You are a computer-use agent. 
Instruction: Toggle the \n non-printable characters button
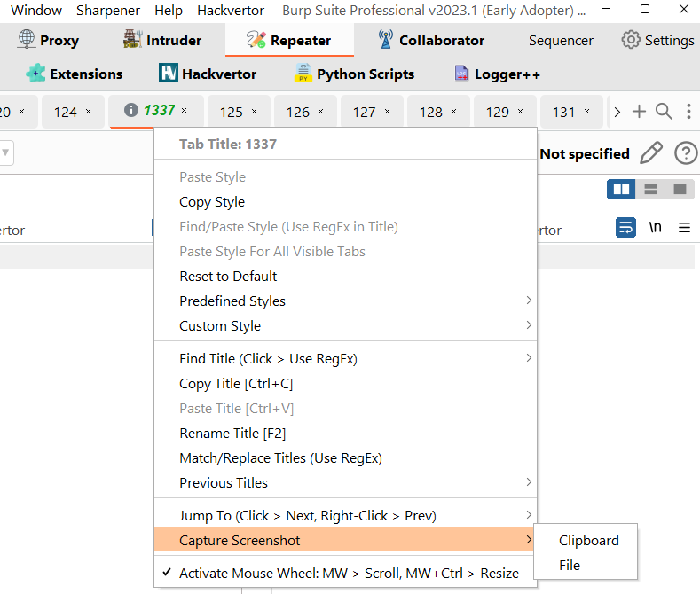click(655, 228)
